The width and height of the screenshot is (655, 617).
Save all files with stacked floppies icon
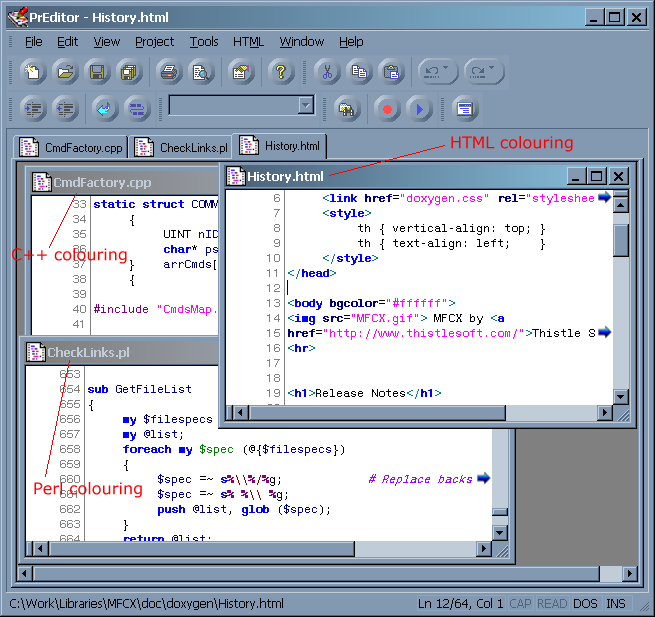pos(129,72)
